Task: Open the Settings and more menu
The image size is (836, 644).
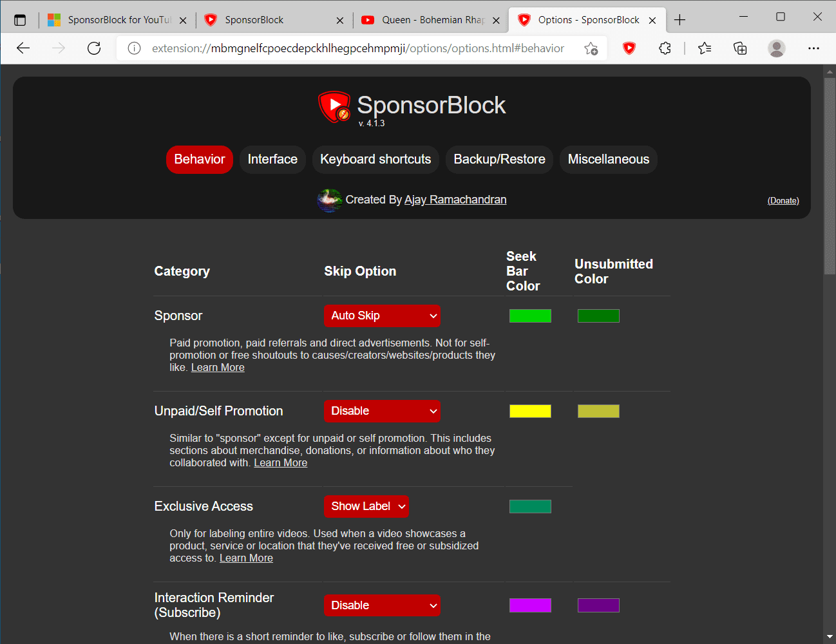Action: (813, 48)
